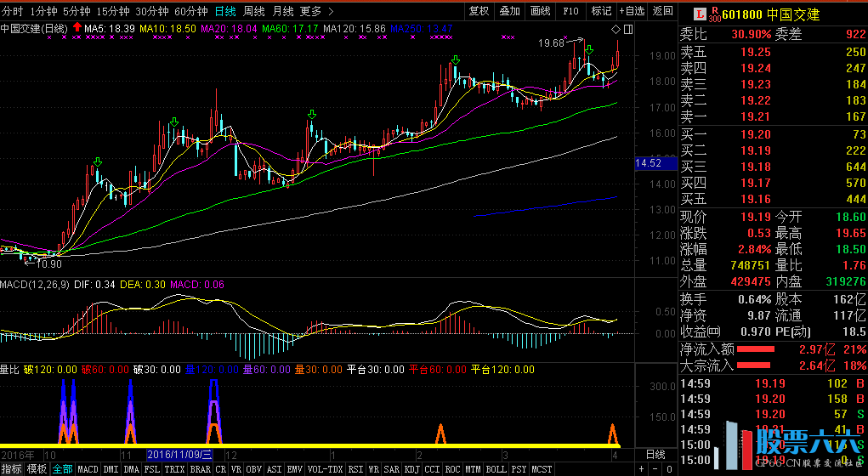This screenshot has width=868, height=476.
Task: Toggle 复权 price adjustment
Action: click(479, 11)
